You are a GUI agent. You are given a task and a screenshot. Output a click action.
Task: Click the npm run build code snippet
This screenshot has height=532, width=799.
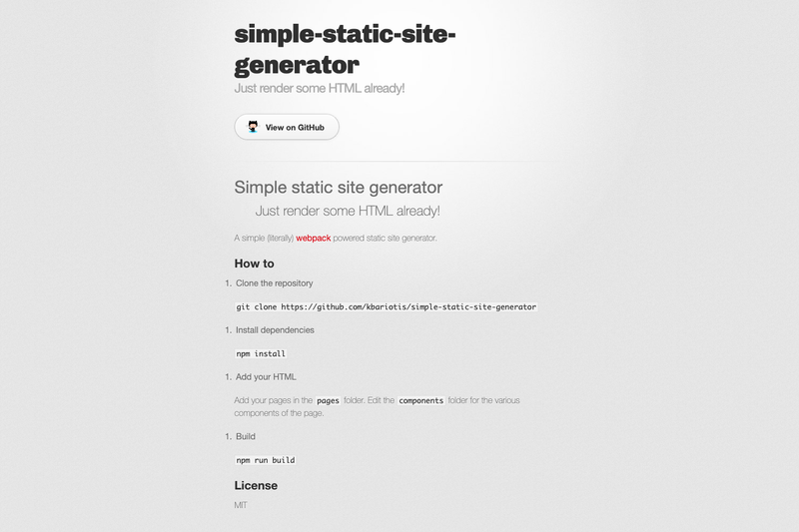coord(265,460)
